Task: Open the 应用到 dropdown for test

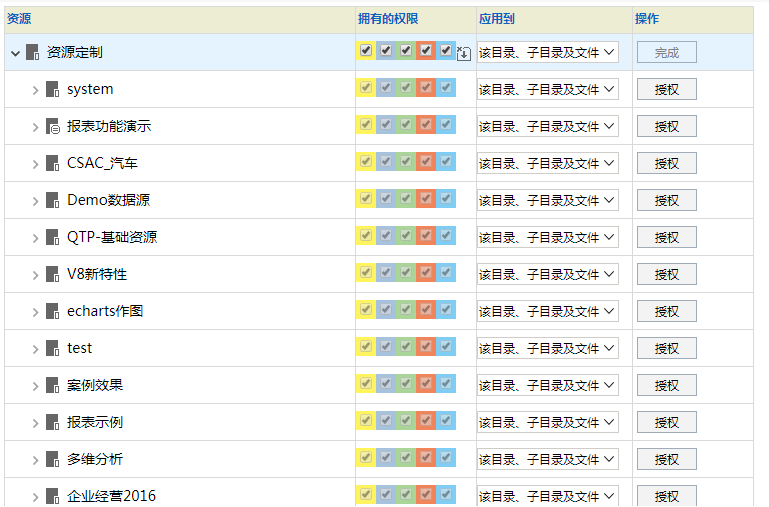Action: [547, 348]
